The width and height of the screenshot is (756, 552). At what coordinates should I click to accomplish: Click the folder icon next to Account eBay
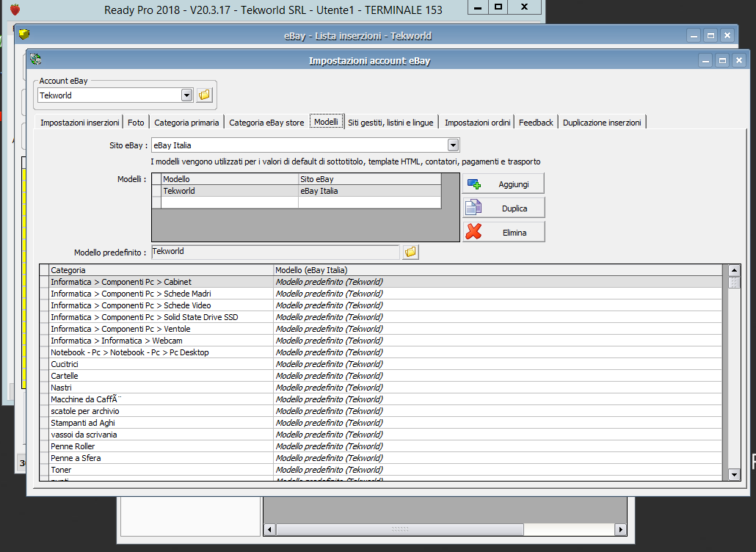[x=204, y=95]
